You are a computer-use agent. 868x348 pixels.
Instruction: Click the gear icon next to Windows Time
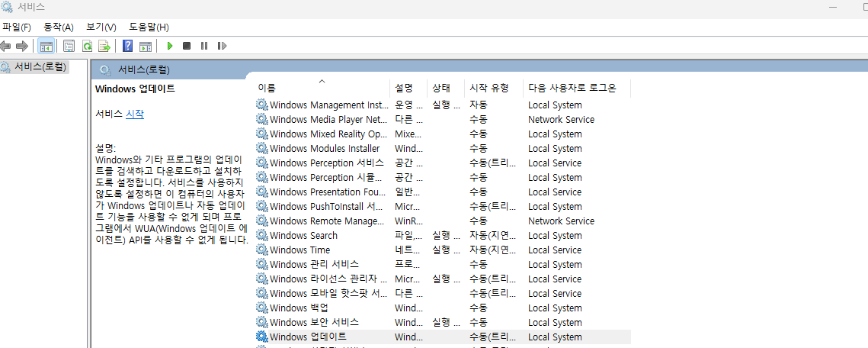point(262,250)
